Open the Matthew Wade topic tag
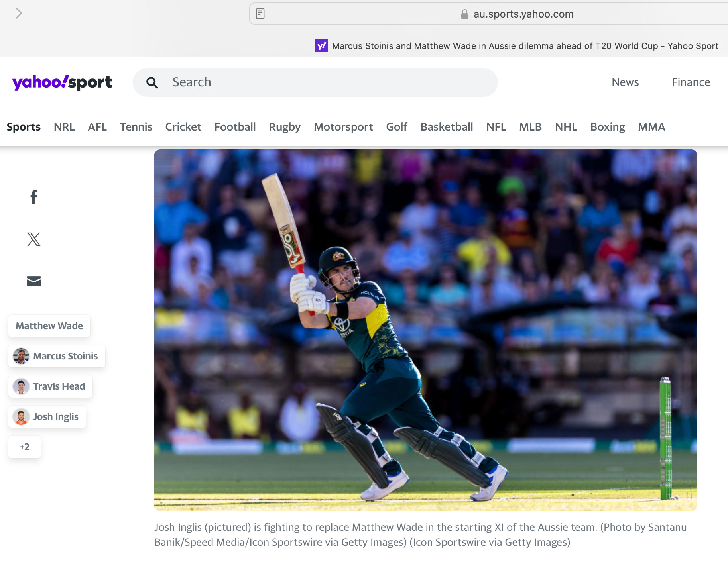 49,326
